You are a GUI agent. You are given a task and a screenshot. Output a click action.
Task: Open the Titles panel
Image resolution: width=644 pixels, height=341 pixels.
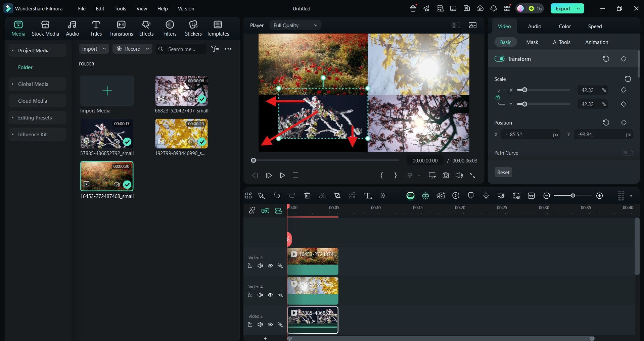(96, 28)
